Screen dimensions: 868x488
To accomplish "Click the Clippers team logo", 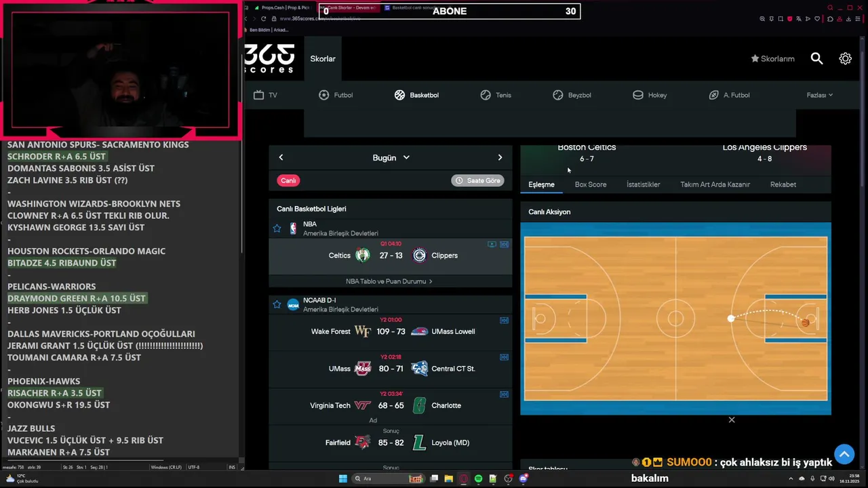I will (x=419, y=256).
